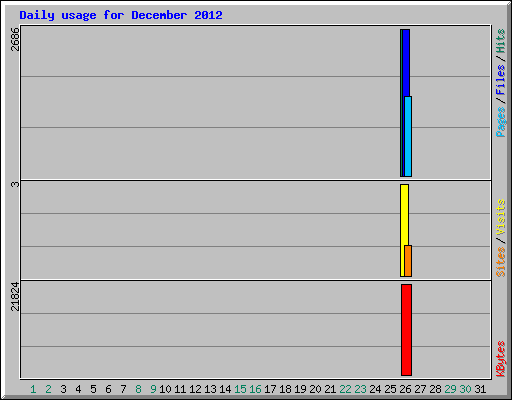Click day 12 on the x-axis
512x400 pixels.
coord(195,389)
